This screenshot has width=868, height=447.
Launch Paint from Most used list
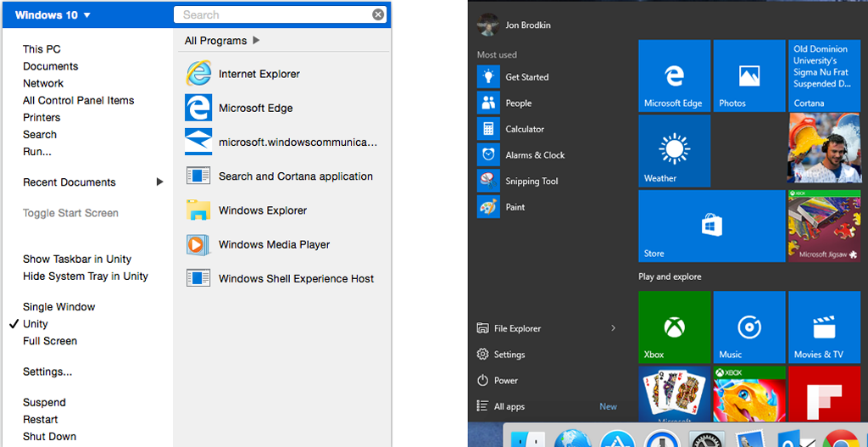point(488,207)
